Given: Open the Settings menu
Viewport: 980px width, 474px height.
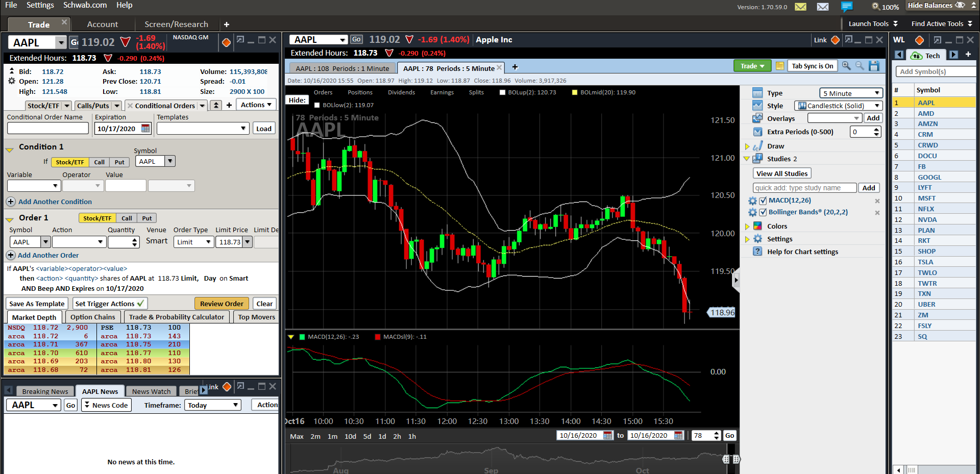Looking at the screenshot, I should [x=40, y=5].
